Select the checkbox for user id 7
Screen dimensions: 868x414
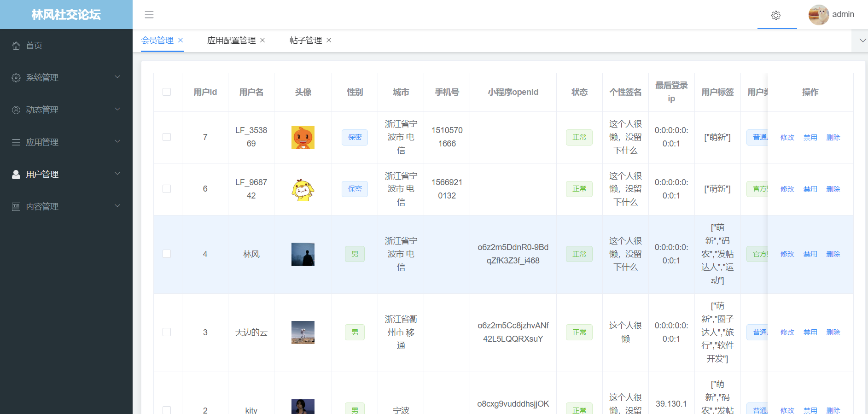pos(167,137)
